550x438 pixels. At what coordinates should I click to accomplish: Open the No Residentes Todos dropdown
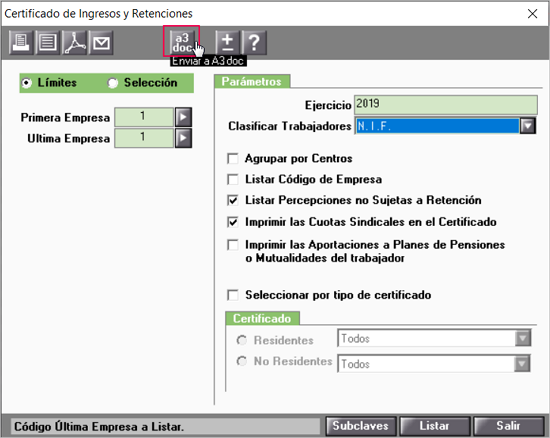434,364
